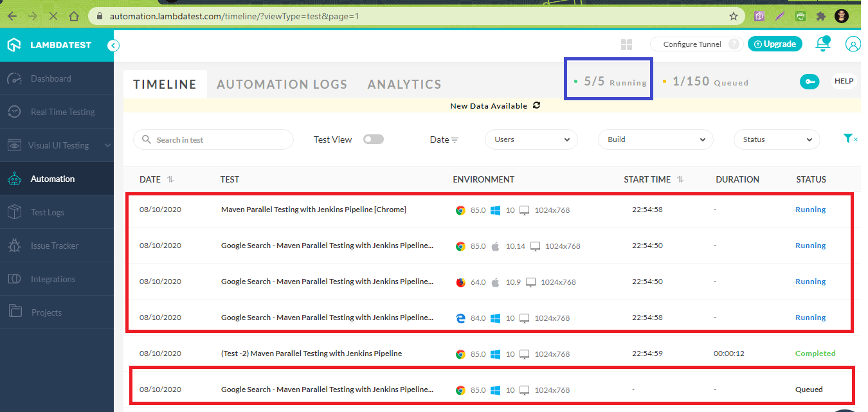868x412 pixels.
Task: Open the Build dropdown
Action: (x=655, y=139)
